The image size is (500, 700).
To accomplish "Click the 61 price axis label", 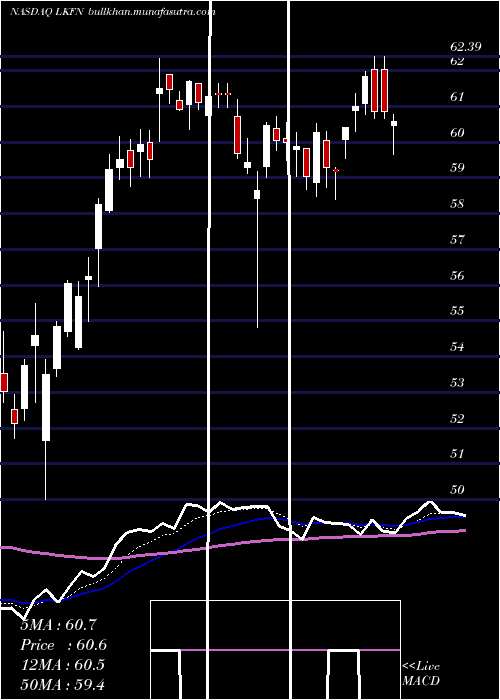I will point(457,96).
